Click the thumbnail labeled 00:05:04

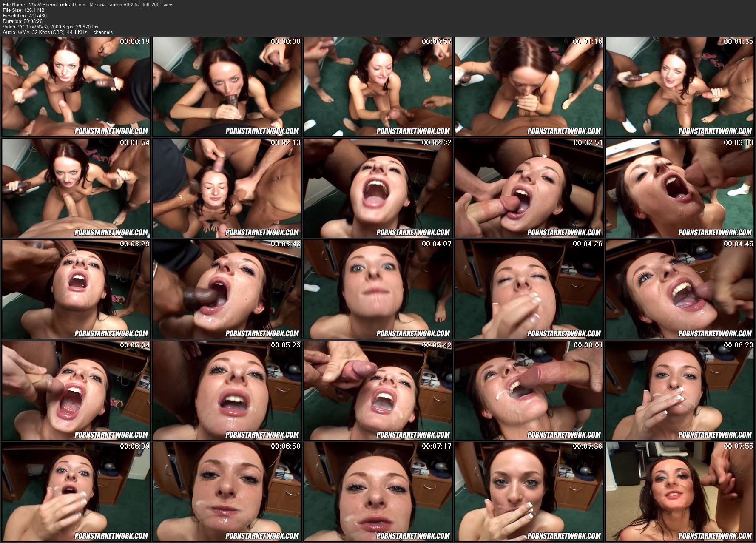[x=76, y=390]
